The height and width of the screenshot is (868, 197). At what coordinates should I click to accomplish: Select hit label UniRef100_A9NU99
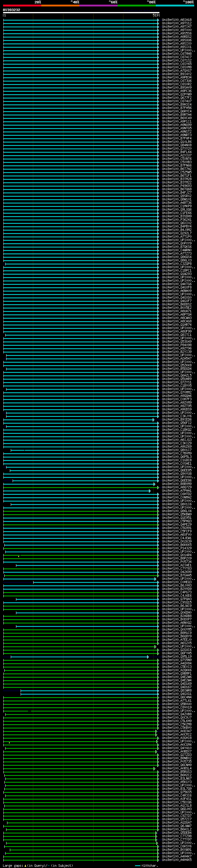[x=177, y=125]
